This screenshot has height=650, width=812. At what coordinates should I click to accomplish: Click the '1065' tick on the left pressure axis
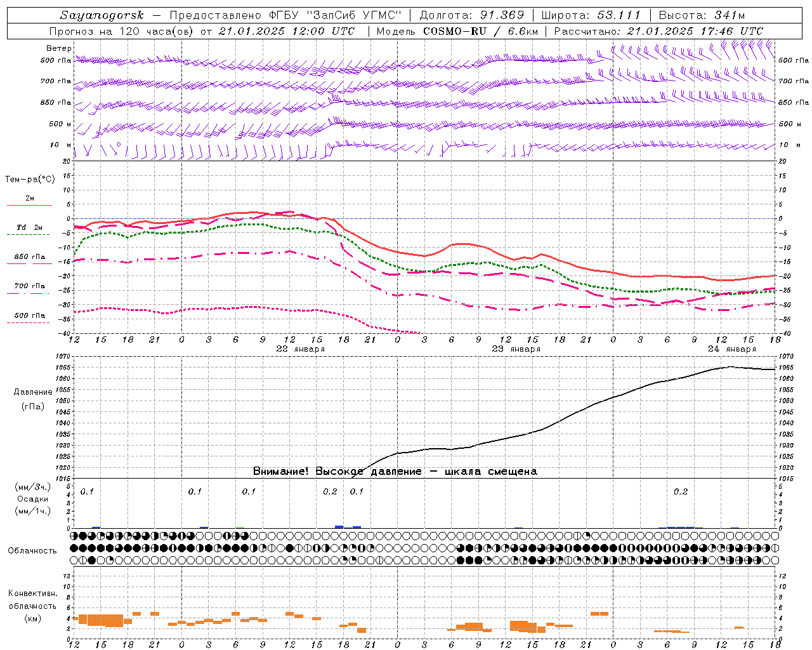click(x=63, y=368)
